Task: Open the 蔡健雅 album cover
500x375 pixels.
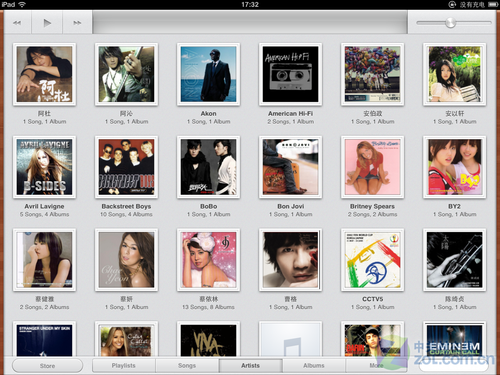Action: [44, 260]
